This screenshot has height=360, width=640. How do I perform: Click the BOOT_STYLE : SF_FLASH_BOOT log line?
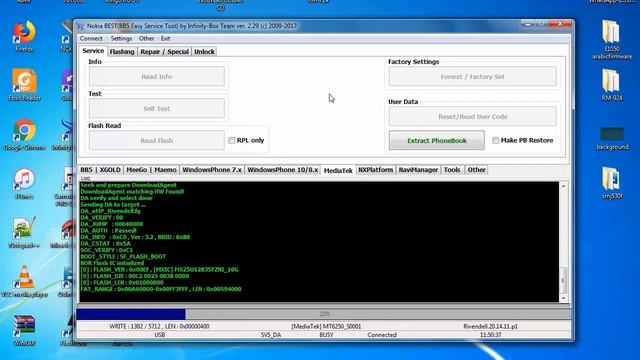(123, 257)
